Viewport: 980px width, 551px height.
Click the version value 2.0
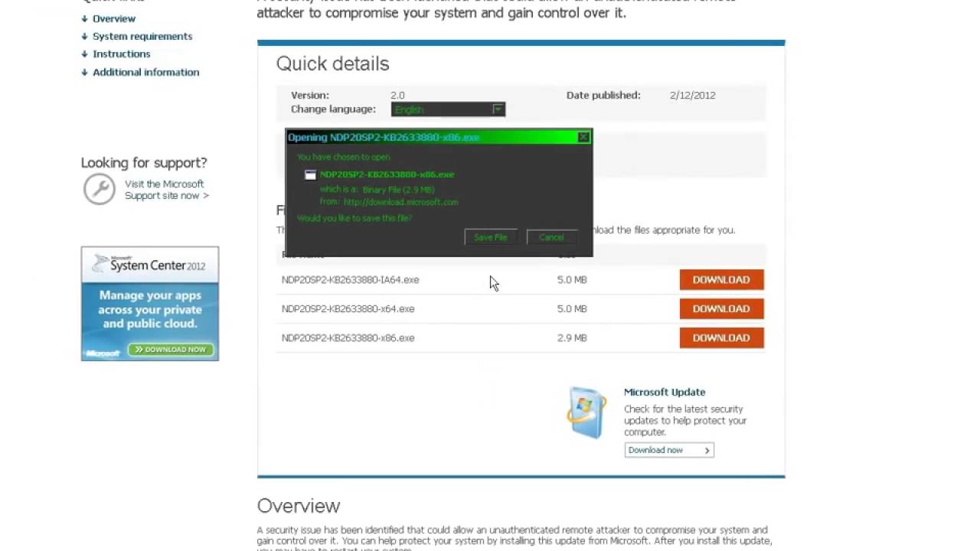[x=397, y=96]
